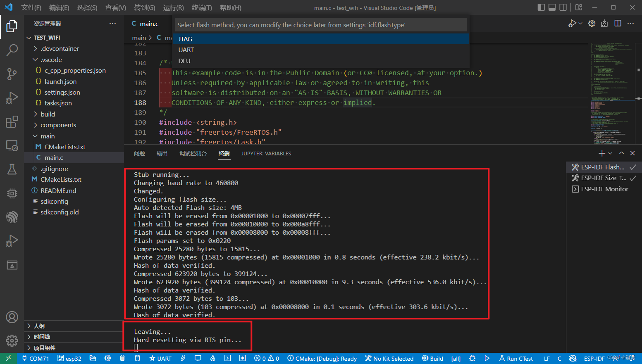
Task: Click the execute custom task icon
Action: [x=242, y=358]
